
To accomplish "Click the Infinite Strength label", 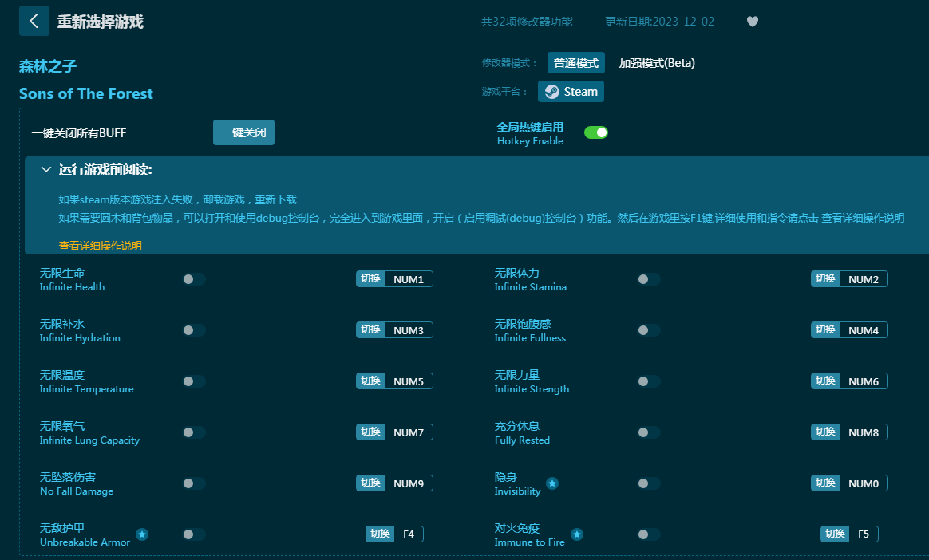I will click(x=532, y=389).
